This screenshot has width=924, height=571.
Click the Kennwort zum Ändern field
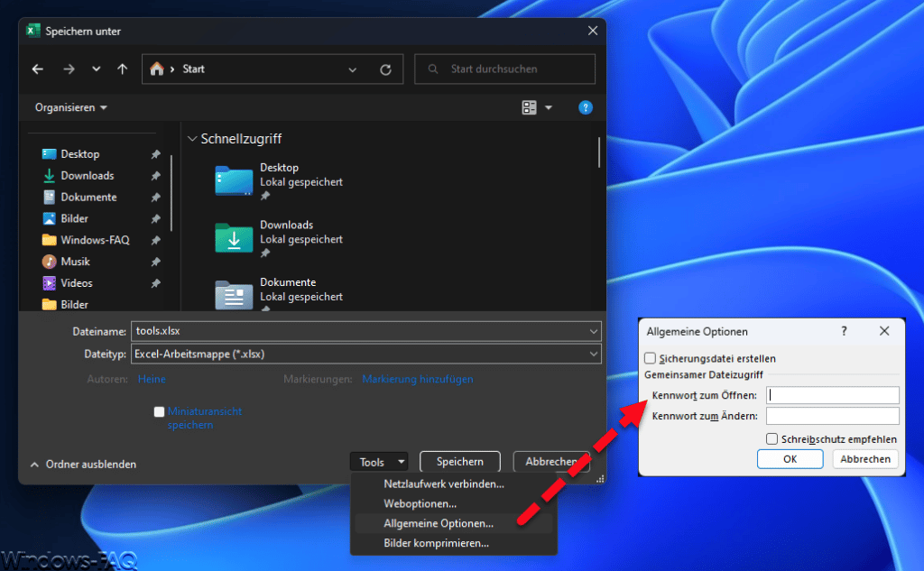tap(833, 416)
